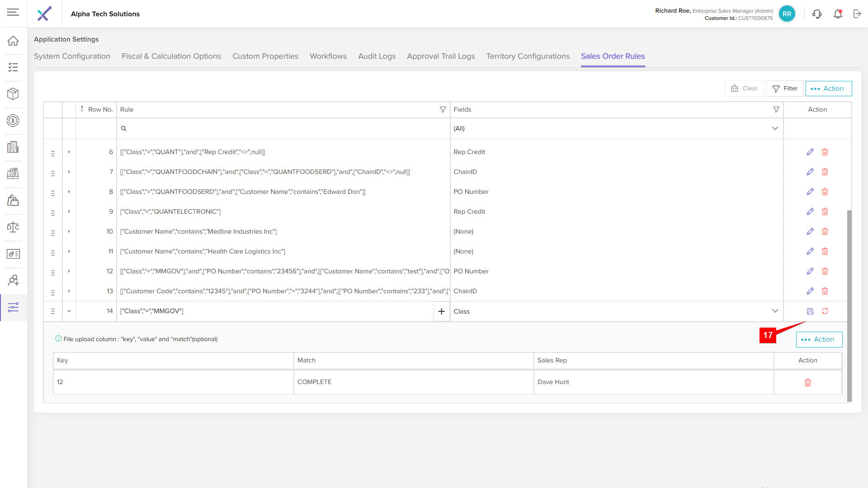Delete the Dave Hunt key entry
Viewport: 868px width, 488px height.
(x=807, y=383)
